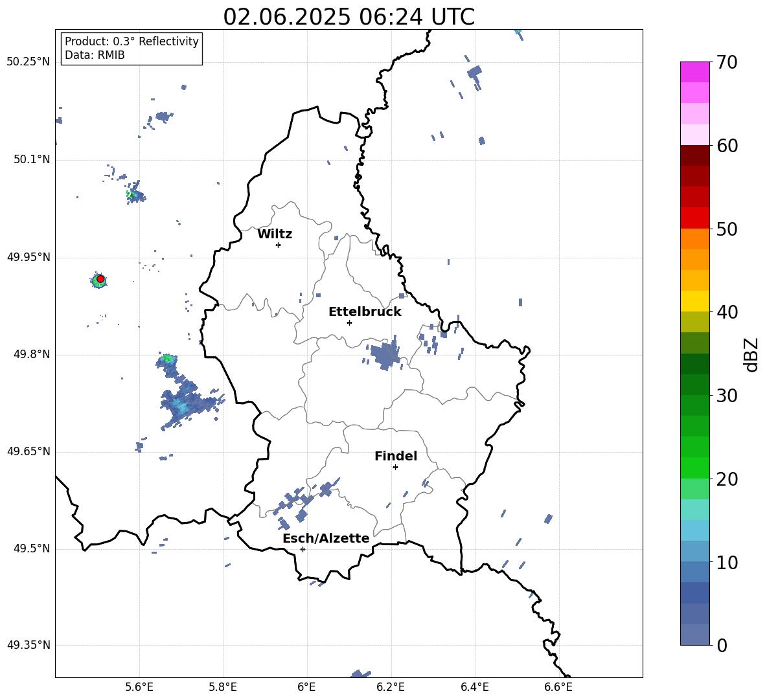The width and height of the screenshot is (767, 700).
Task: Click the red dot radar marker
Action: (x=100, y=279)
